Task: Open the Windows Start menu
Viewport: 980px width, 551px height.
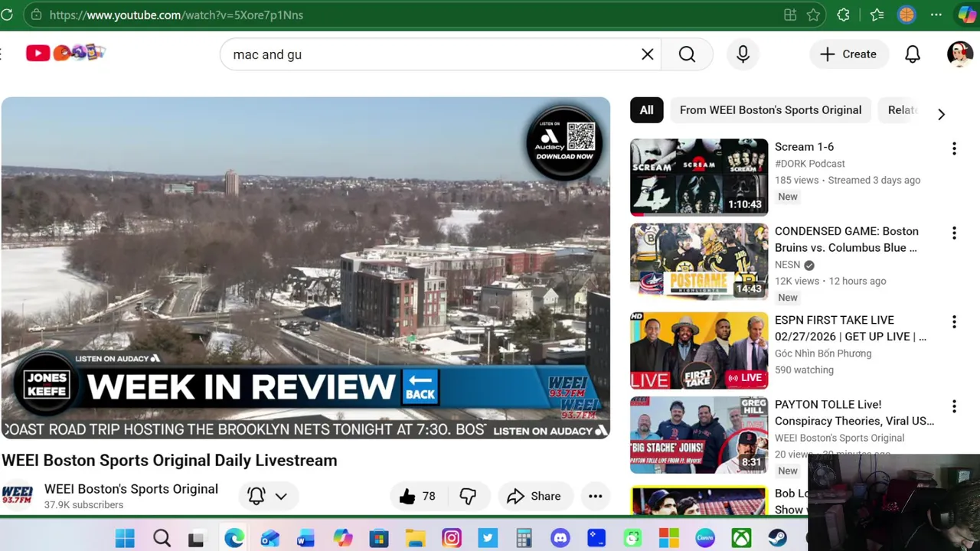Action: point(125,538)
